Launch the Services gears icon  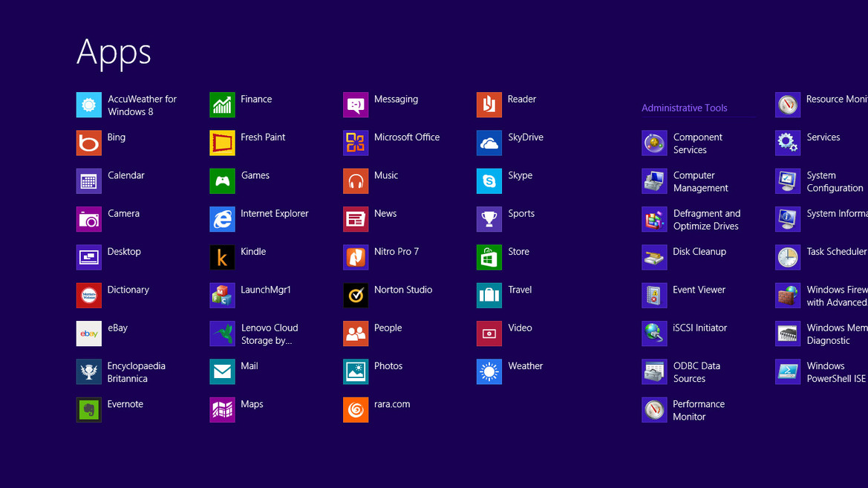point(788,143)
